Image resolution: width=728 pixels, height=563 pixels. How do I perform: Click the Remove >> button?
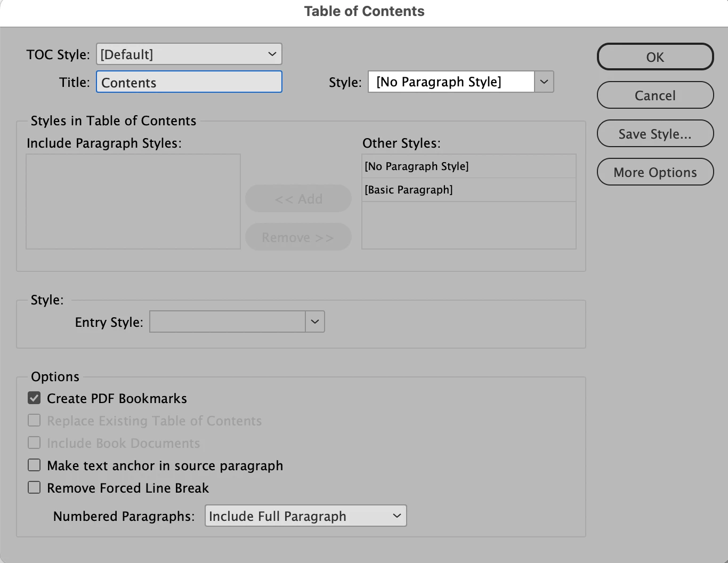click(298, 237)
